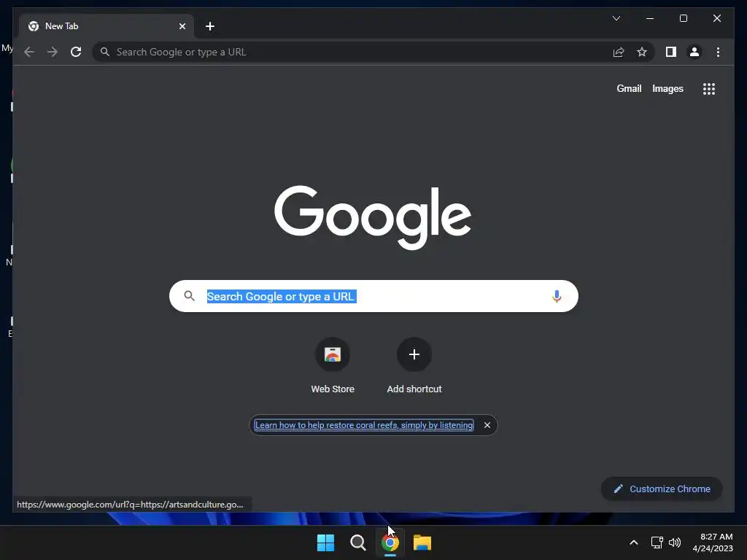The width and height of the screenshot is (747, 560).
Task: Start voice search with the microphone icon
Action: point(557,296)
